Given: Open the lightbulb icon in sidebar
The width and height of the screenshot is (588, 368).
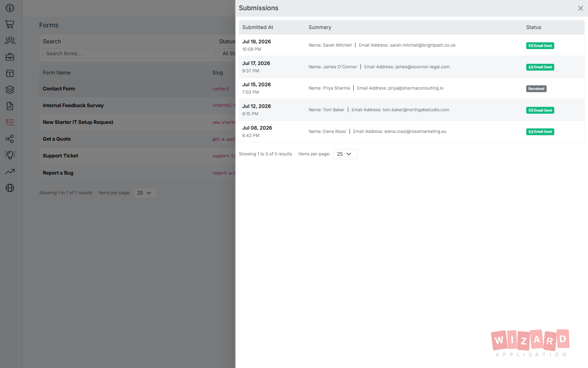Looking at the screenshot, I should click(10, 155).
